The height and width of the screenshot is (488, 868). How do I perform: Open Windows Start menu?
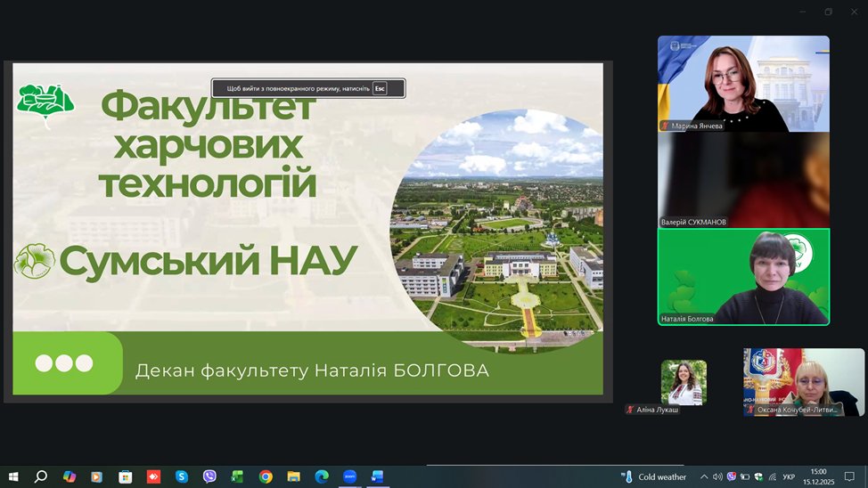[13, 476]
